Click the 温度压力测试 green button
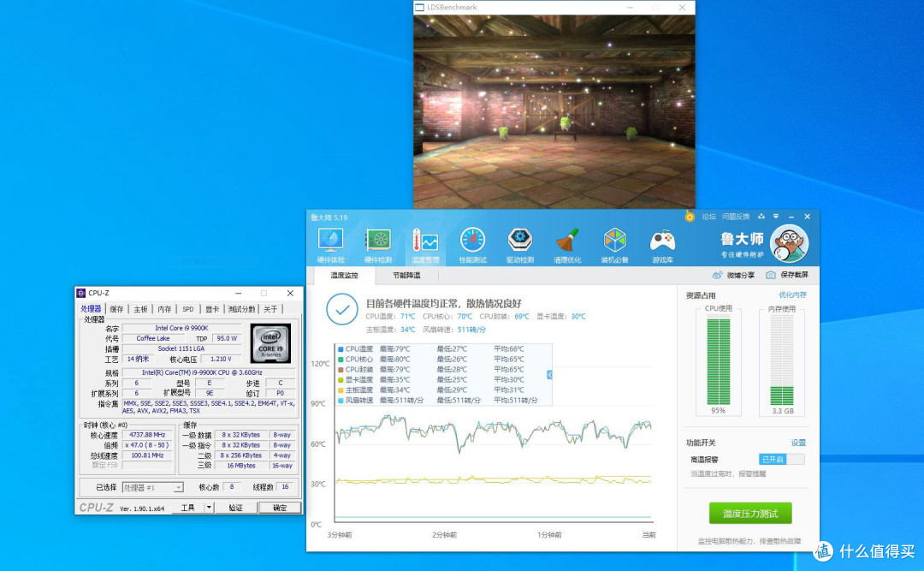Viewport: 924px width, 571px height. click(750, 513)
